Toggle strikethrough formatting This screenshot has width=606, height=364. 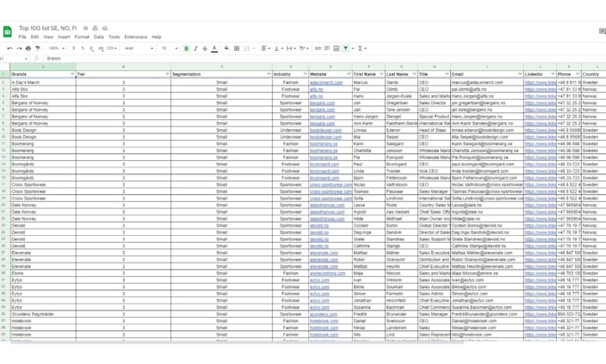[205, 48]
